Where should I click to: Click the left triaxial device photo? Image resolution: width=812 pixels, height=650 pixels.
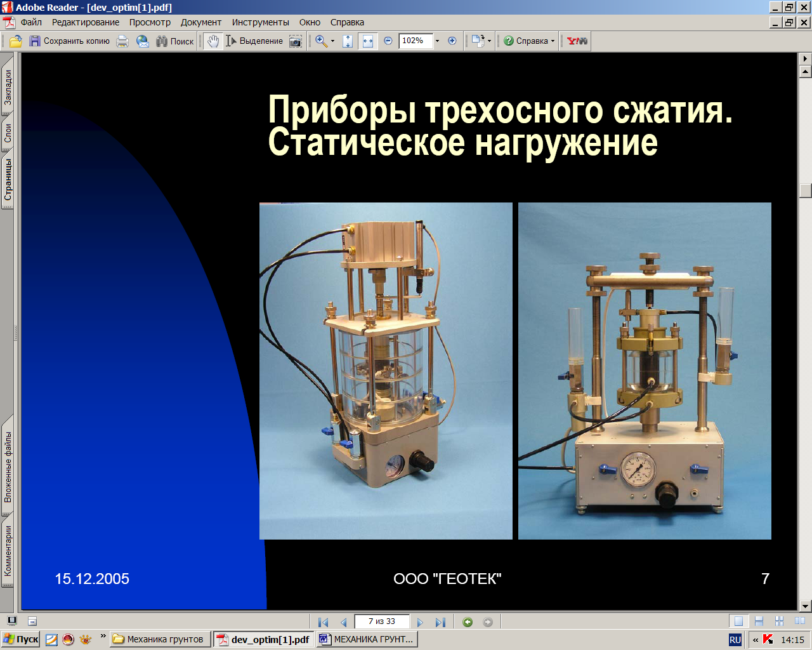pos(386,371)
